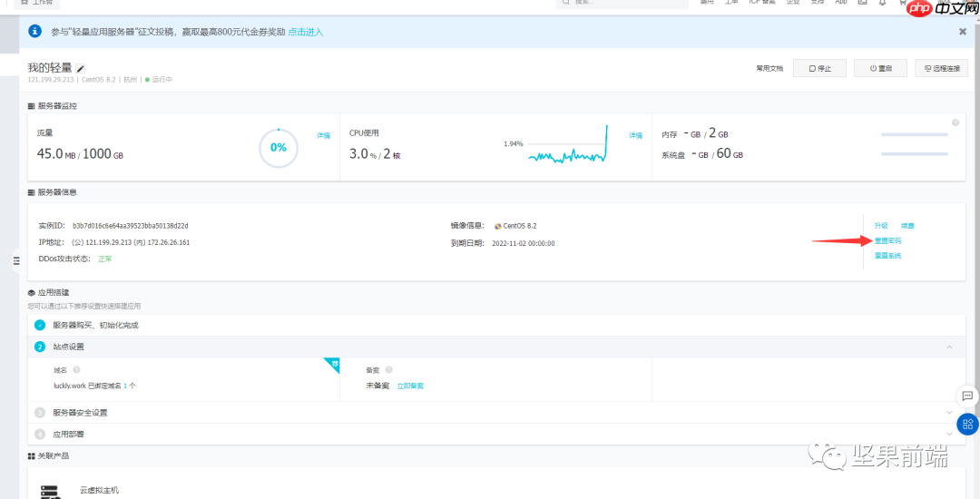Screen dimensions: 980x499
Task: Open the blue floating apps grid button
Action: [967, 425]
